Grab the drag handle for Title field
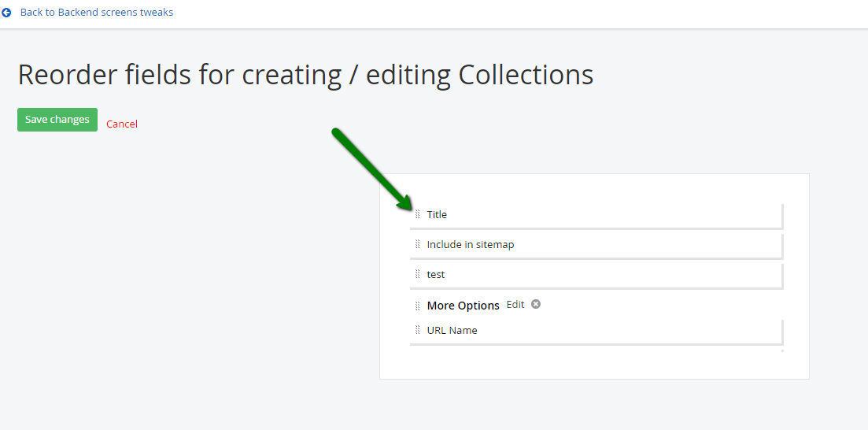868x430 pixels. click(x=418, y=214)
